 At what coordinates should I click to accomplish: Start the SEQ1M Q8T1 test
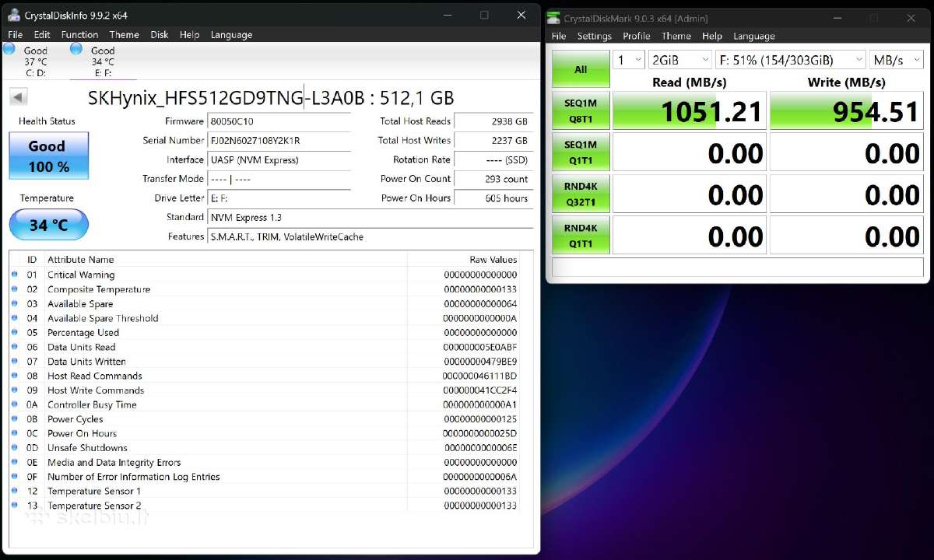581,110
